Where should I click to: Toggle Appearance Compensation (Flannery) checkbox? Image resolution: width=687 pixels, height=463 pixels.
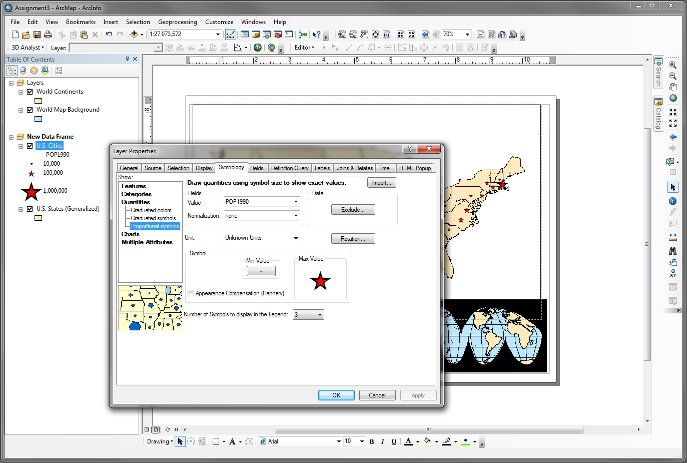pyautogui.click(x=191, y=293)
